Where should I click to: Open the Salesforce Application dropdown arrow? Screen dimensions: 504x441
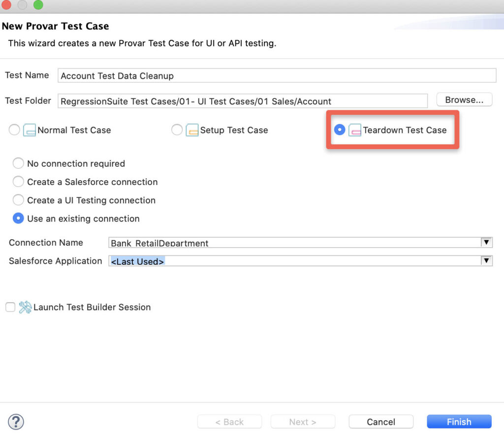tap(486, 261)
